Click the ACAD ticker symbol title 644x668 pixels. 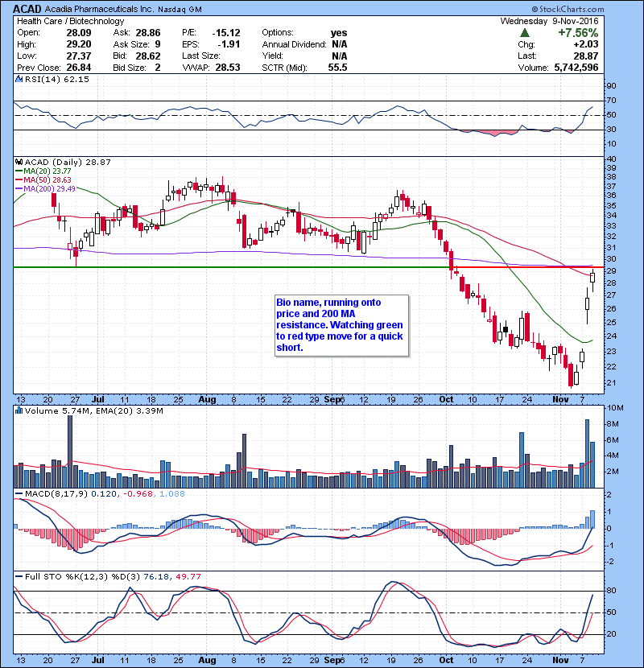click(27, 9)
